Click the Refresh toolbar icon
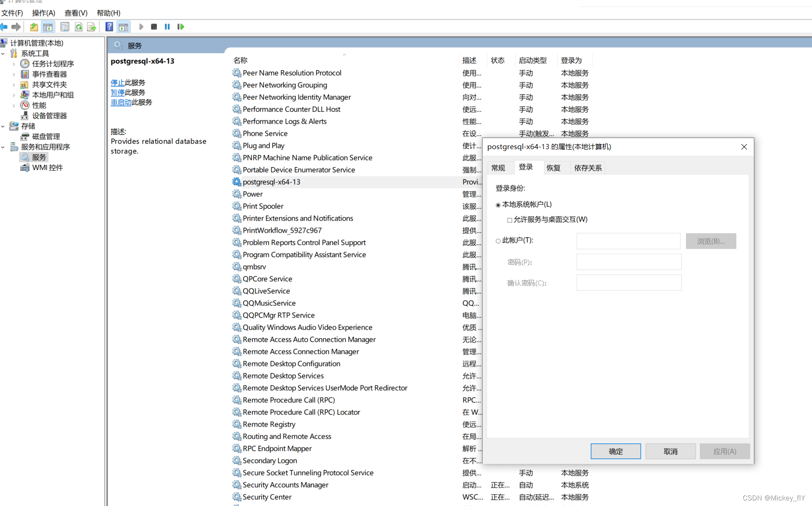This screenshot has width=812, height=506. [x=78, y=27]
